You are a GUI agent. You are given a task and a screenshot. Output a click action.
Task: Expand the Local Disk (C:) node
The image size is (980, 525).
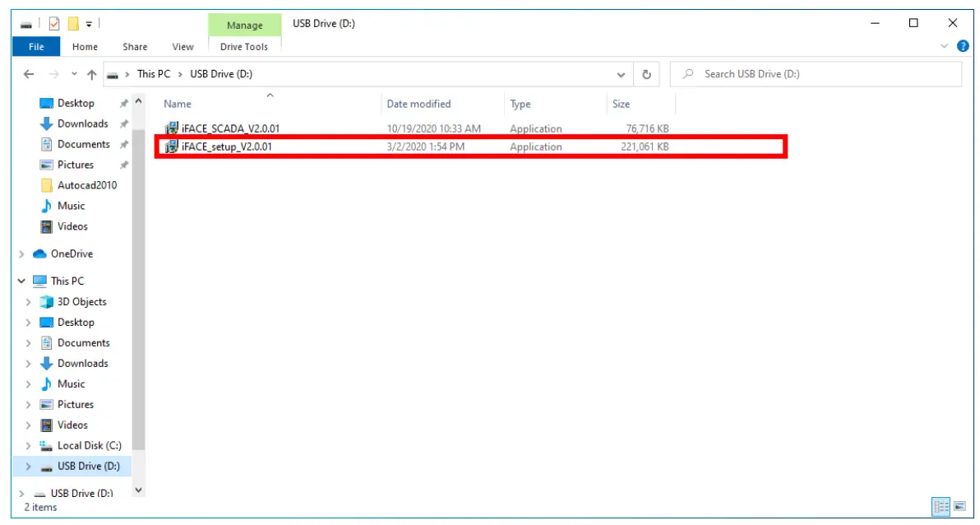[28, 446]
